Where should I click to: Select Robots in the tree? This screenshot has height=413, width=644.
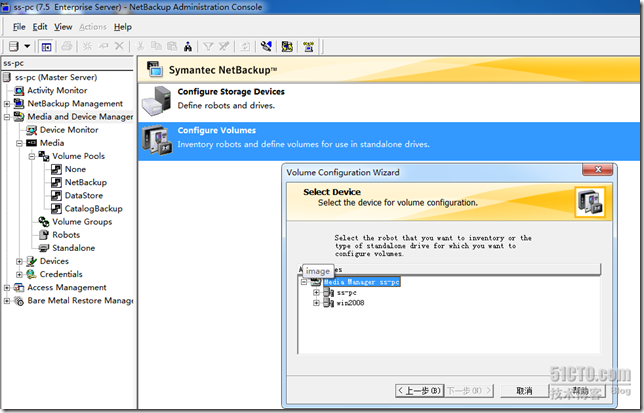point(66,235)
